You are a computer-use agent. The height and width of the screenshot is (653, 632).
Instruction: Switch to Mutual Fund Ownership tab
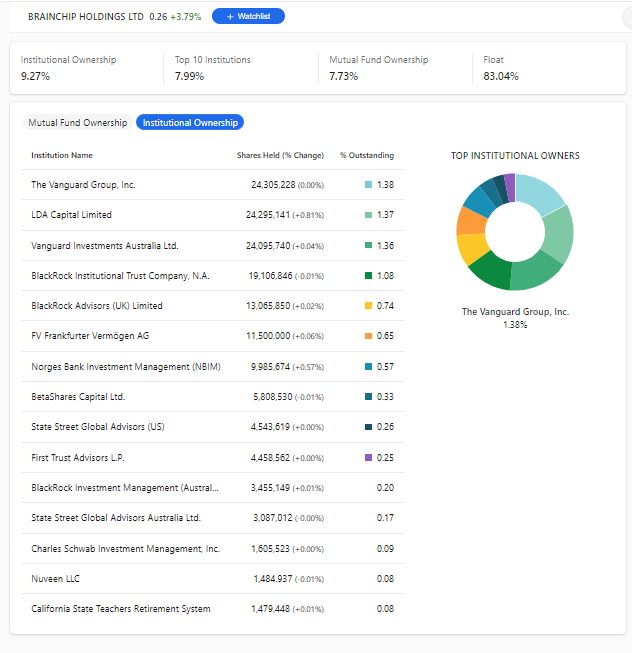pyautogui.click(x=77, y=122)
